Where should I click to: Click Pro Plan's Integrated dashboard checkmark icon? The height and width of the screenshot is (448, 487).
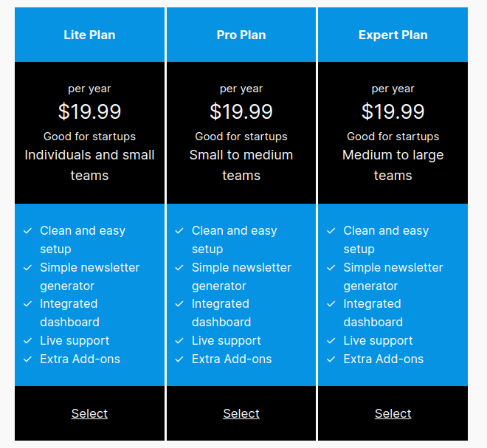coord(179,304)
